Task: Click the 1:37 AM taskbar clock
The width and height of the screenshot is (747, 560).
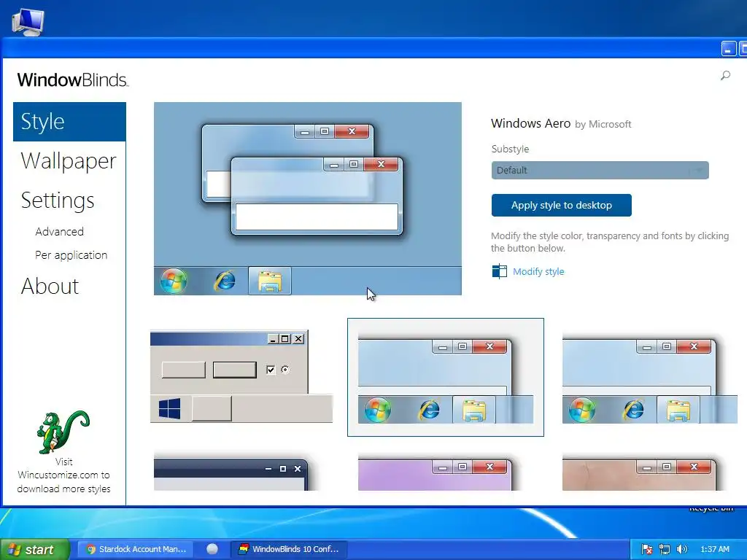Action: click(x=715, y=549)
